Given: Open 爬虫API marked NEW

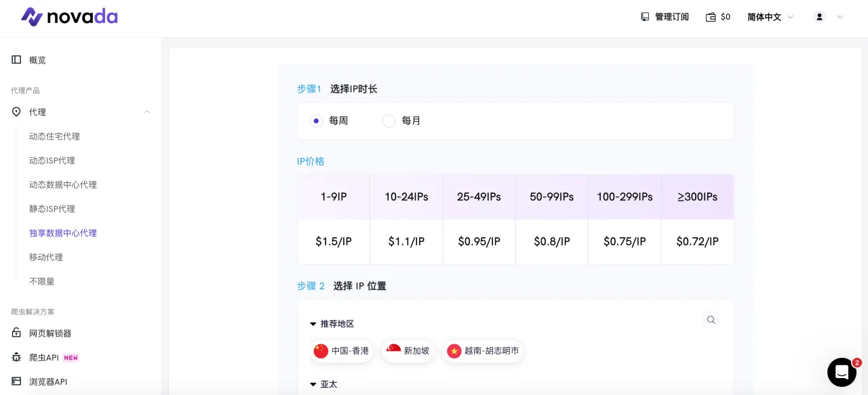Looking at the screenshot, I should point(44,357).
